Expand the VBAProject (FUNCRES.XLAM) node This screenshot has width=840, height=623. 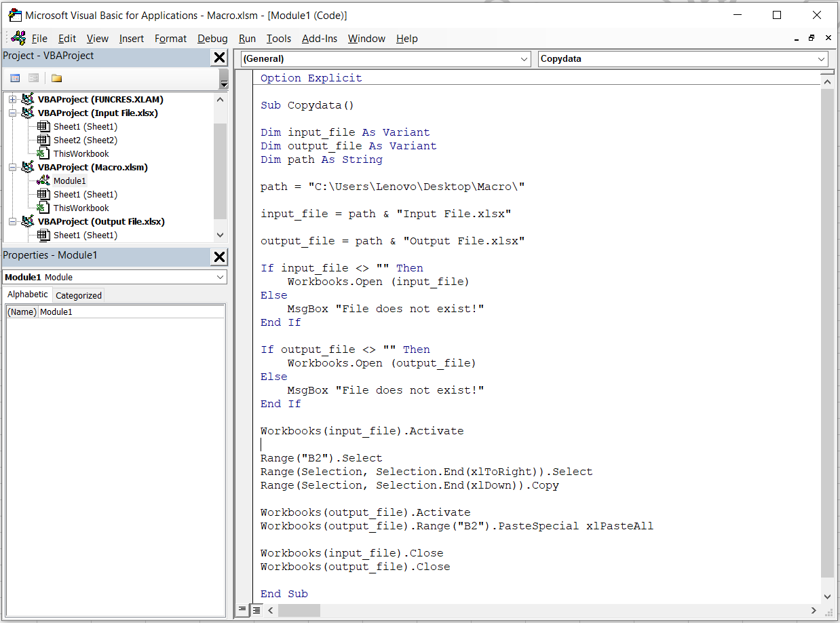click(12, 100)
